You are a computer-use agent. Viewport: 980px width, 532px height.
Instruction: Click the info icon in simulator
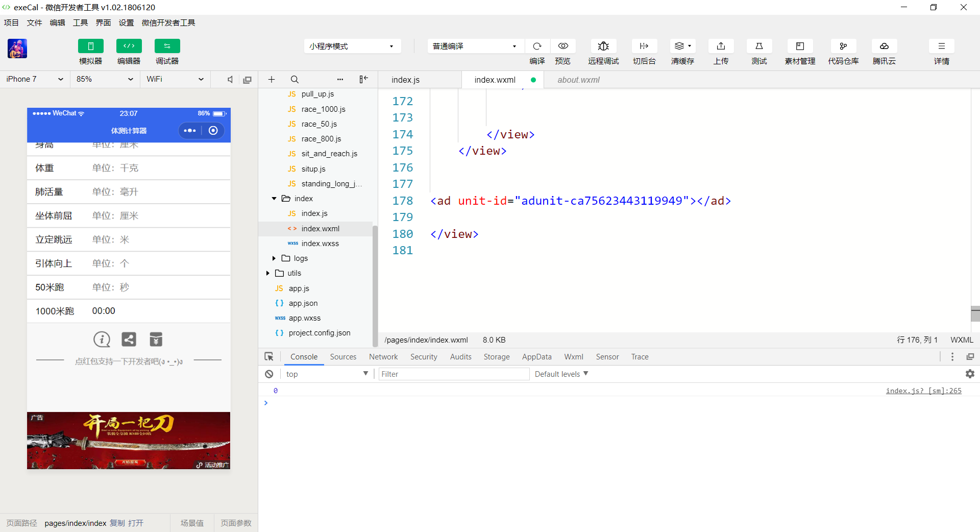coord(102,340)
